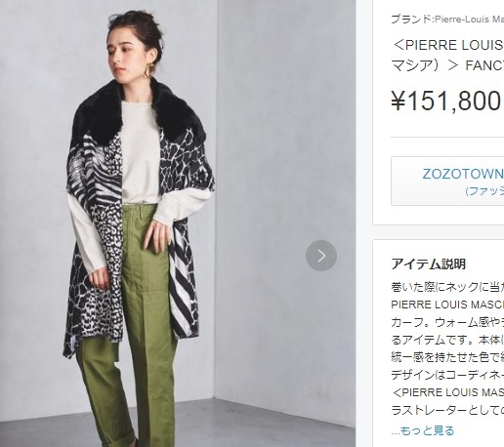Viewport: 504px width, 447px height.
Task: Open the main product model photo
Action: coord(178,223)
